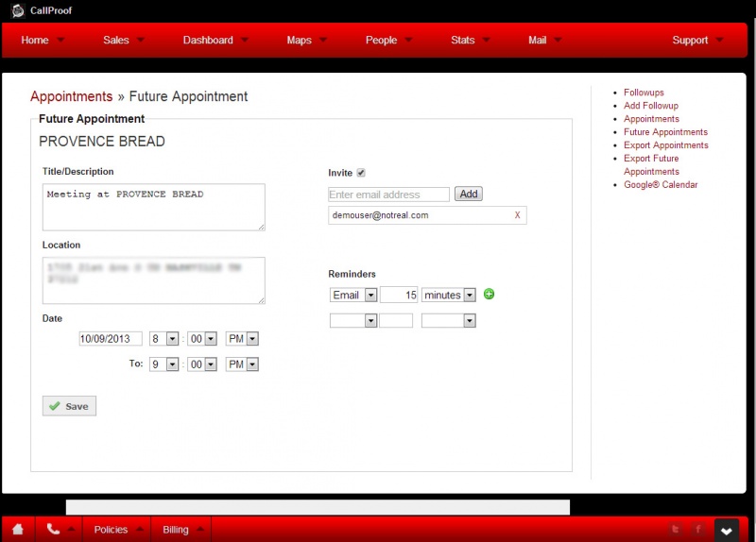Screen dimensions: 756x542
Task: Open the Stats menu
Action: coord(470,40)
